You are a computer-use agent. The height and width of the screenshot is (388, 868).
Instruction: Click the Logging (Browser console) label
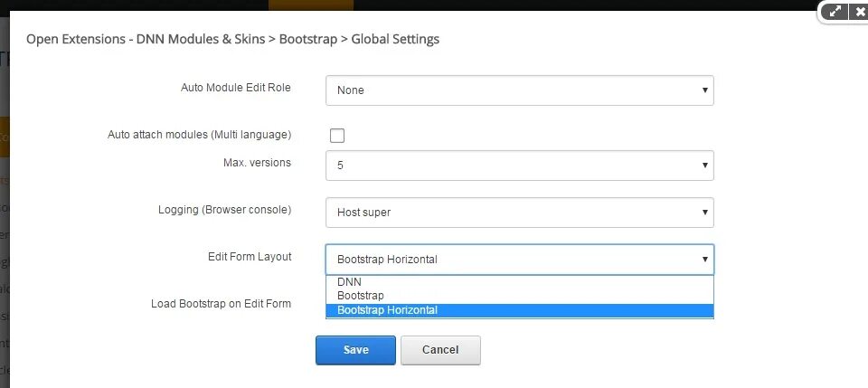coord(225,210)
